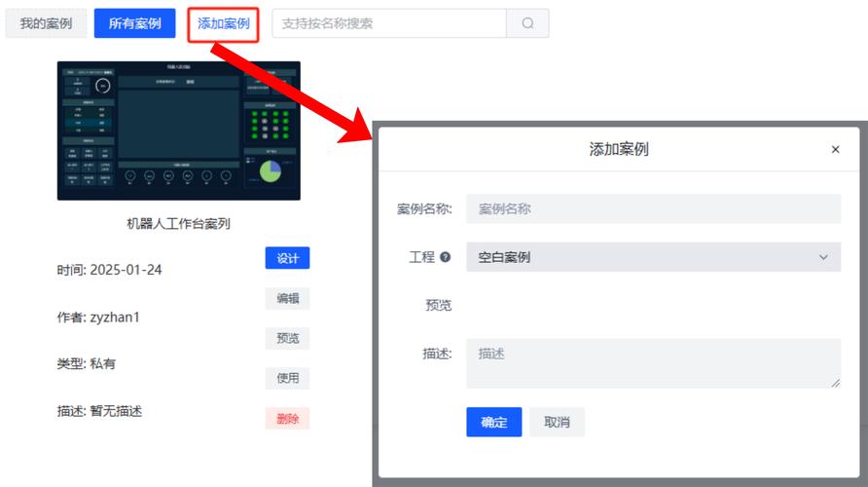Confirm with the 确定 button
This screenshot has width=868, height=487.
[x=493, y=422]
